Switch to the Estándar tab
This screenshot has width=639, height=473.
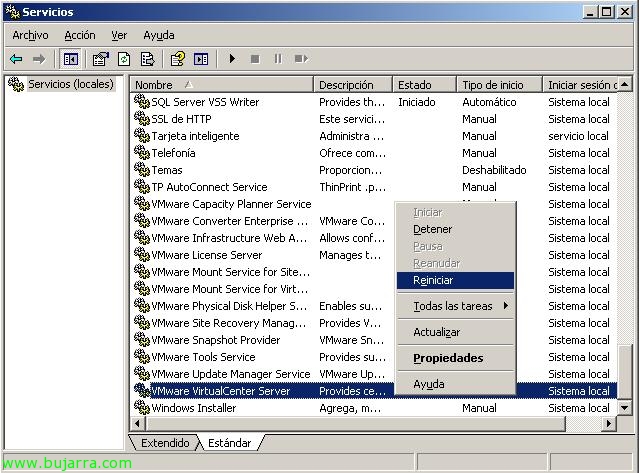click(229, 443)
